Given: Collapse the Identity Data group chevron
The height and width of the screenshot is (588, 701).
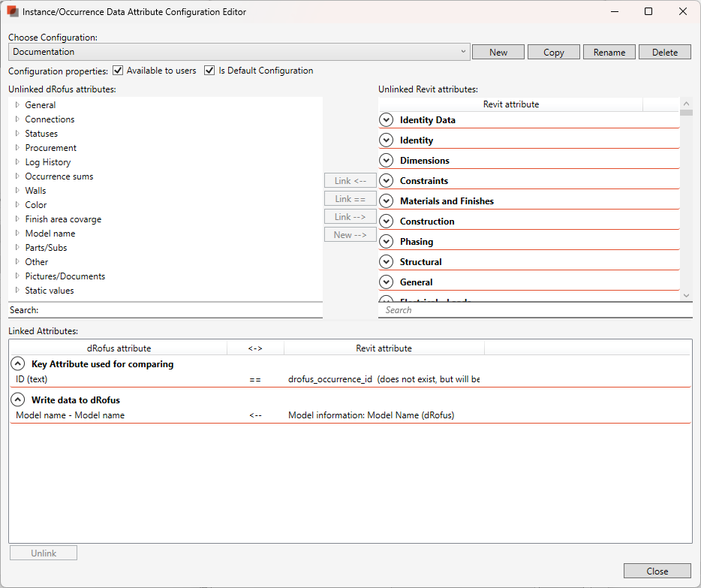Looking at the screenshot, I should coord(387,120).
